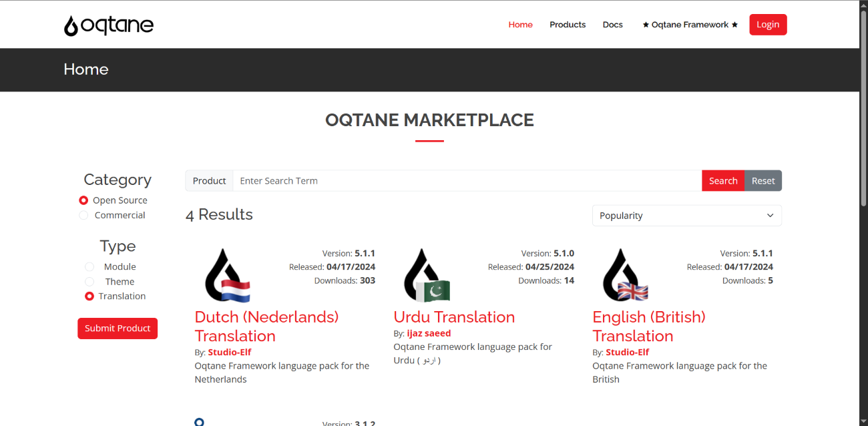Open the Docs nav item
The height and width of the screenshot is (426, 868).
(x=612, y=25)
